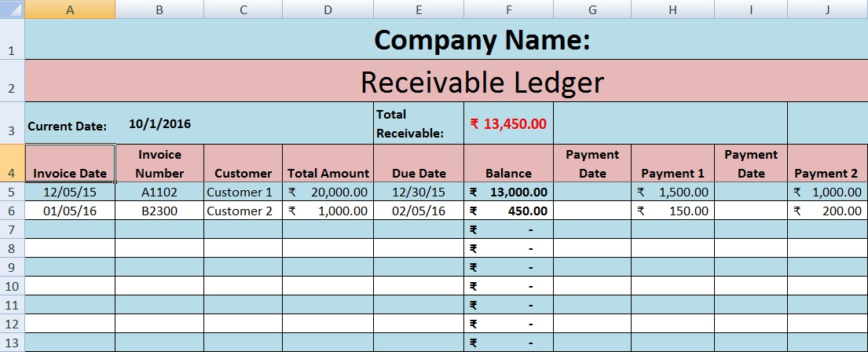Click the 'Receivable Ledger' heading cell
Viewport: 868px width, 352px height.
click(x=446, y=81)
